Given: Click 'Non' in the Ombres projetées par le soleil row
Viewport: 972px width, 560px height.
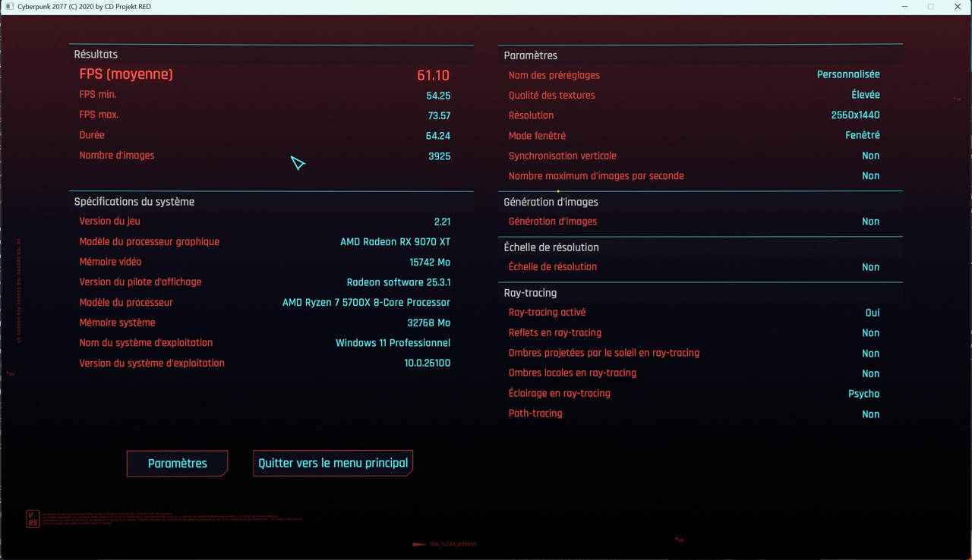Looking at the screenshot, I should coord(871,354).
